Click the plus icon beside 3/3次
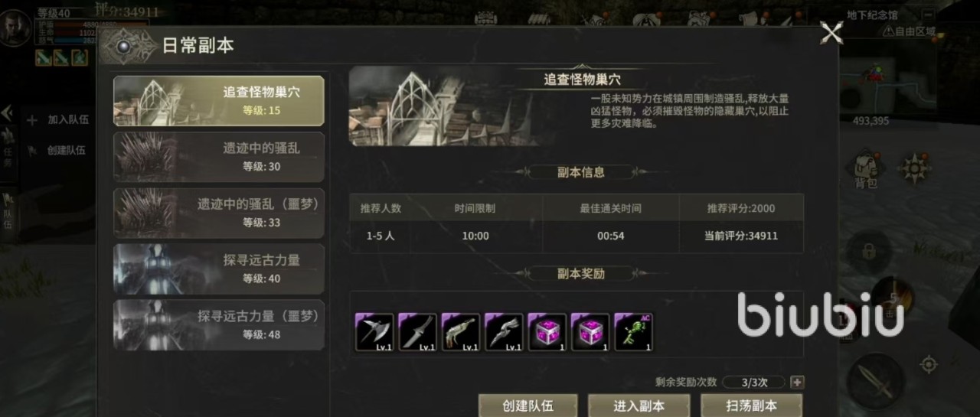Viewport: 980px width, 417px height. pyautogui.click(x=797, y=382)
